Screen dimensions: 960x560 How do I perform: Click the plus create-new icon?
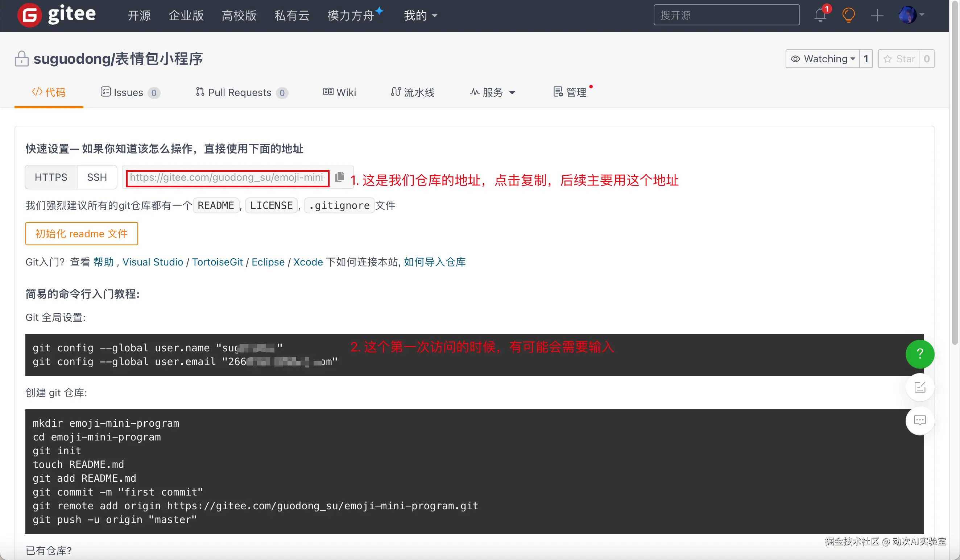coord(877,15)
